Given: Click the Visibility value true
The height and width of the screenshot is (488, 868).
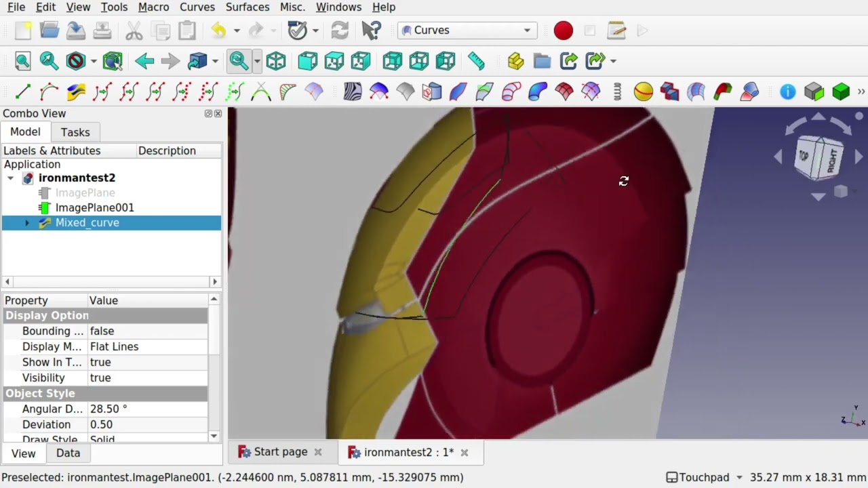Looking at the screenshot, I should coord(148,378).
